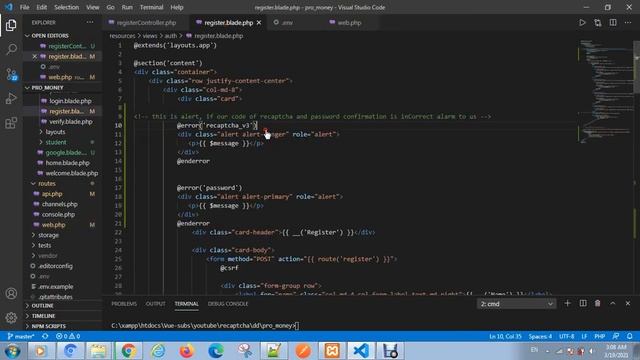The image size is (640, 360).
Task: Click the code minimap overview
Action: pyautogui.click(x=605, y=92)
